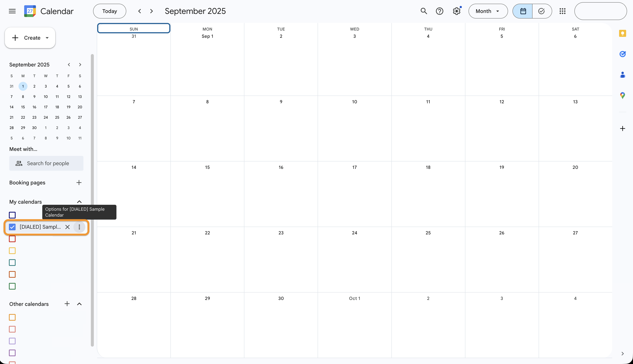This screenshot has width=633, height=364.
Task: Open the main navigation hamburger menu
Action: tap(12, 11)
